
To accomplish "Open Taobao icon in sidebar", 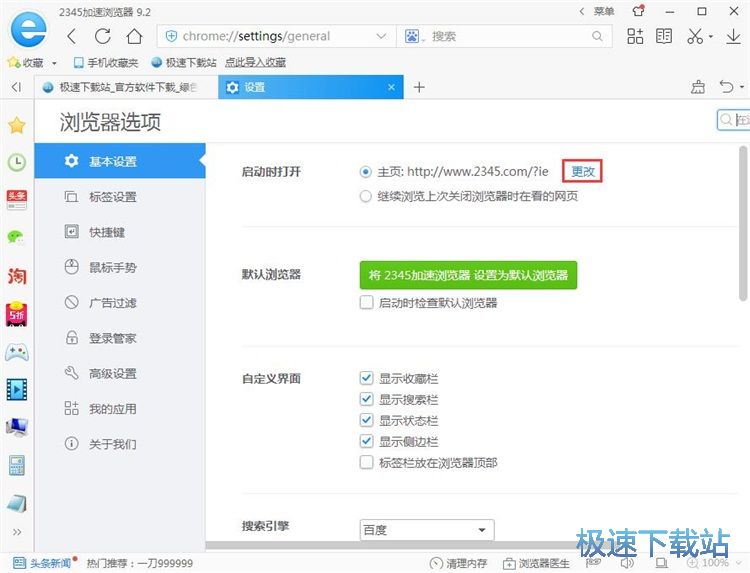I will (17, 276).
